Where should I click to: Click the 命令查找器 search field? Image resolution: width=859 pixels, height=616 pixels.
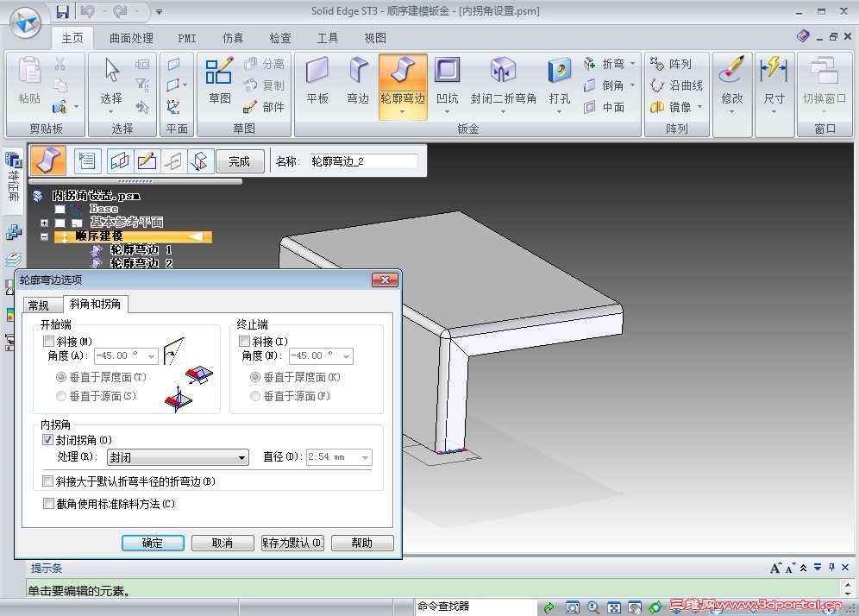475,607
